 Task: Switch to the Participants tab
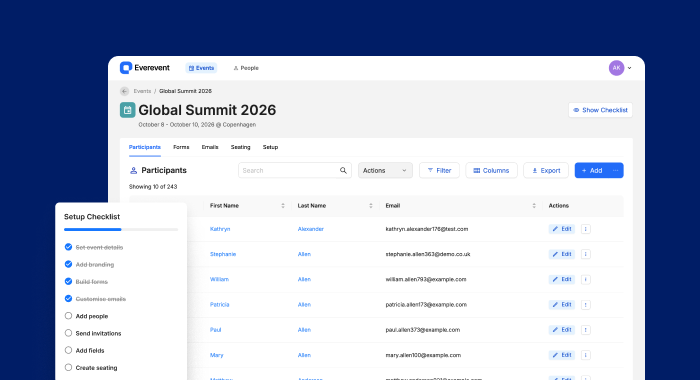coord(145,147)
